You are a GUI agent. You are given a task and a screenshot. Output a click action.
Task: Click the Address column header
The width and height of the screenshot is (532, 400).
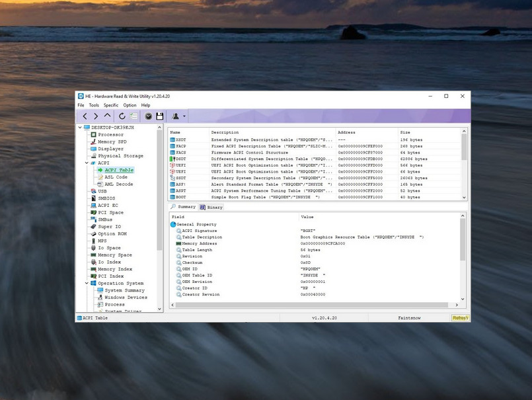[346, 132]
